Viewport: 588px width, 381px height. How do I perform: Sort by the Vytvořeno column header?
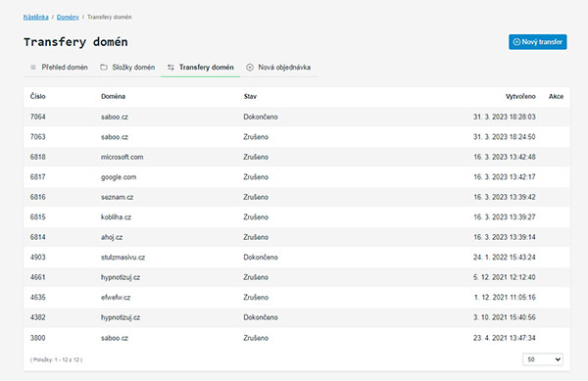(x=520, y=96)
